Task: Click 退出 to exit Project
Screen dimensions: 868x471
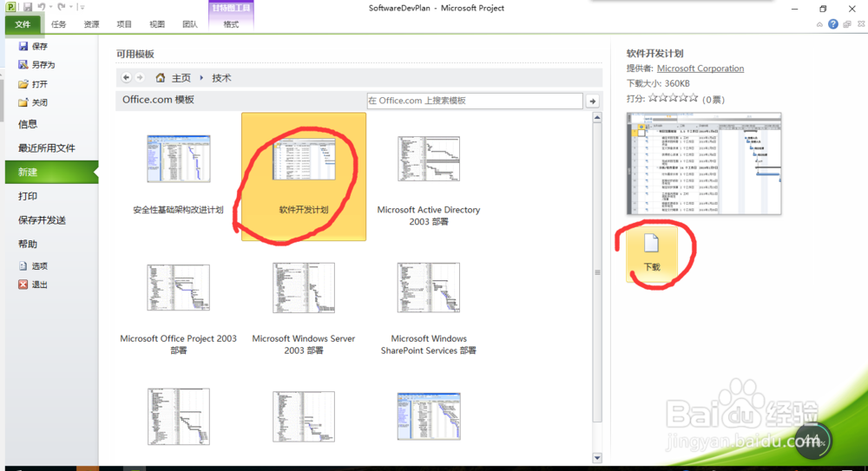Action: 33,285
